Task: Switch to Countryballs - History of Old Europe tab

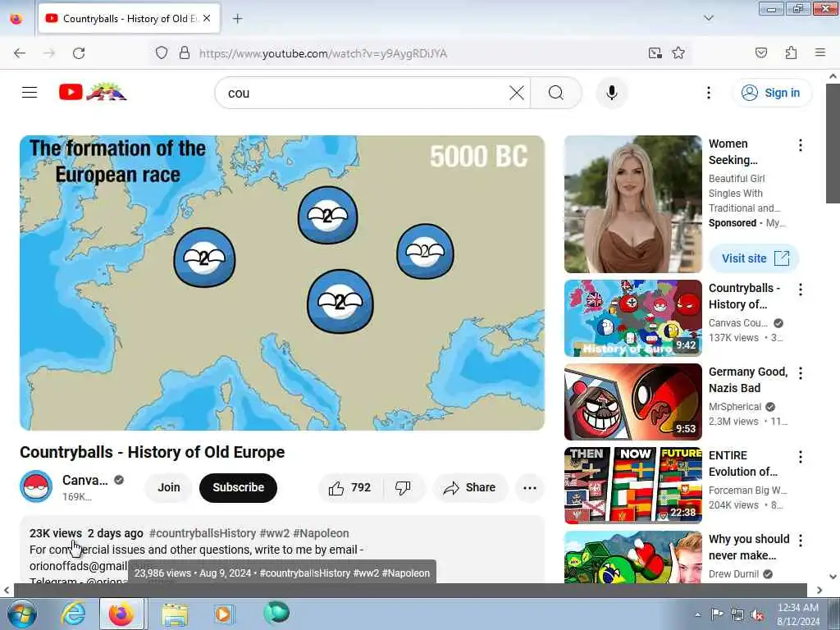Action: pyautogui.click(x=129, y=19)
